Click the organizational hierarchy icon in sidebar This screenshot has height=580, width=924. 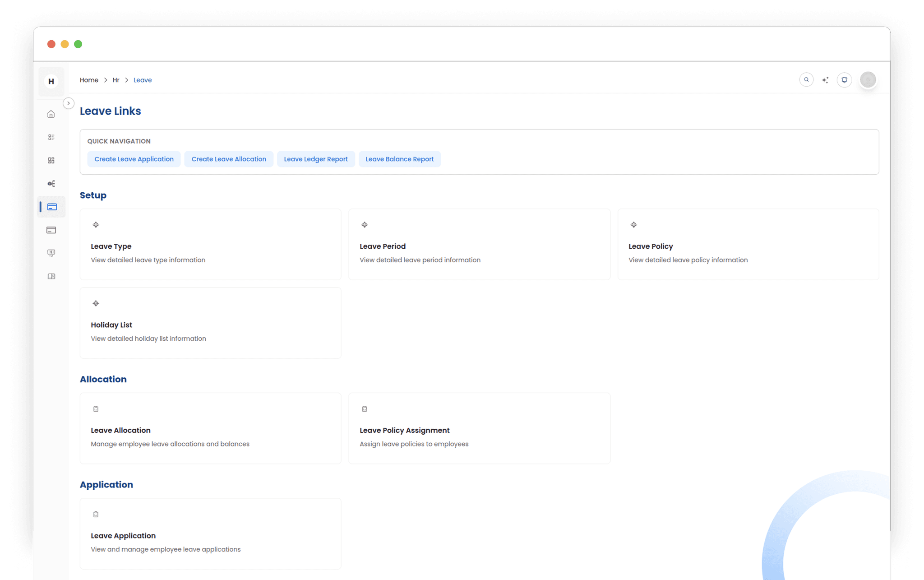[x=51, y=183]
